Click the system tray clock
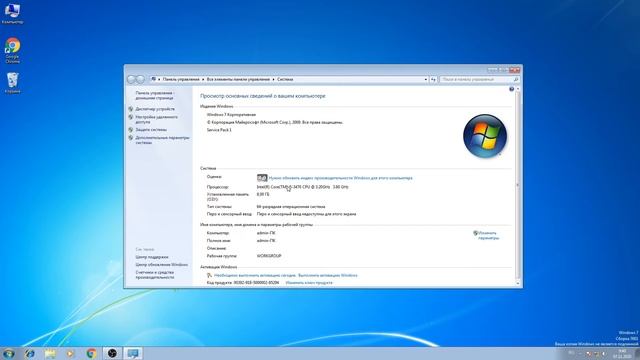640x360 pixels. (622, 353)
